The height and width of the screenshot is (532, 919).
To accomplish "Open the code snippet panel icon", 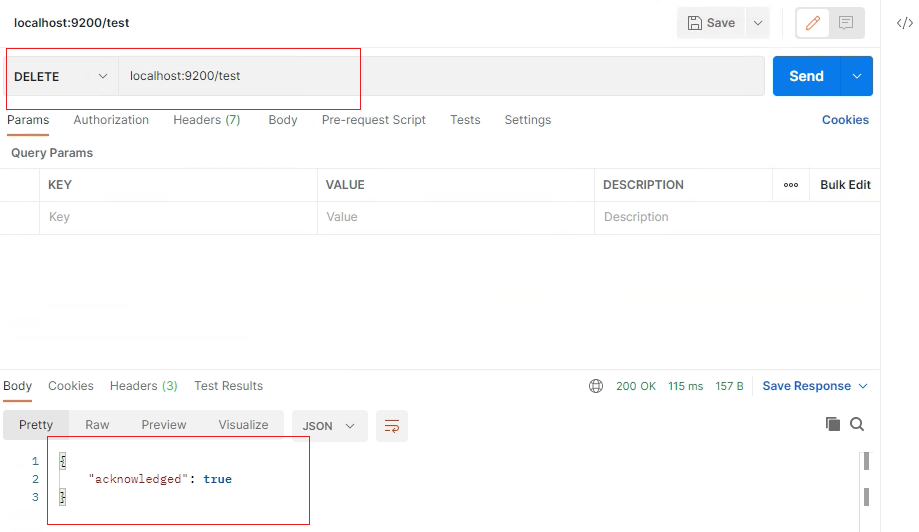I will click(x=904, y=23).
